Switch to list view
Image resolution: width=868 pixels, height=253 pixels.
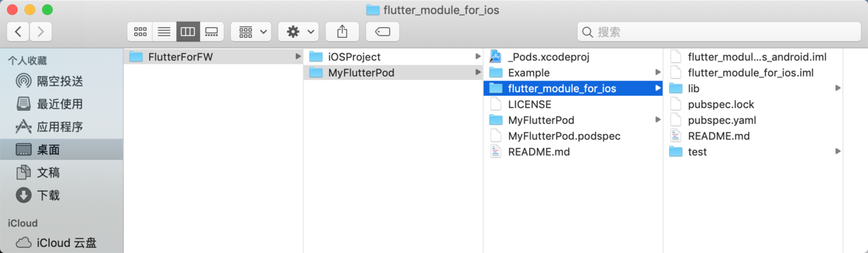point(164,32)
